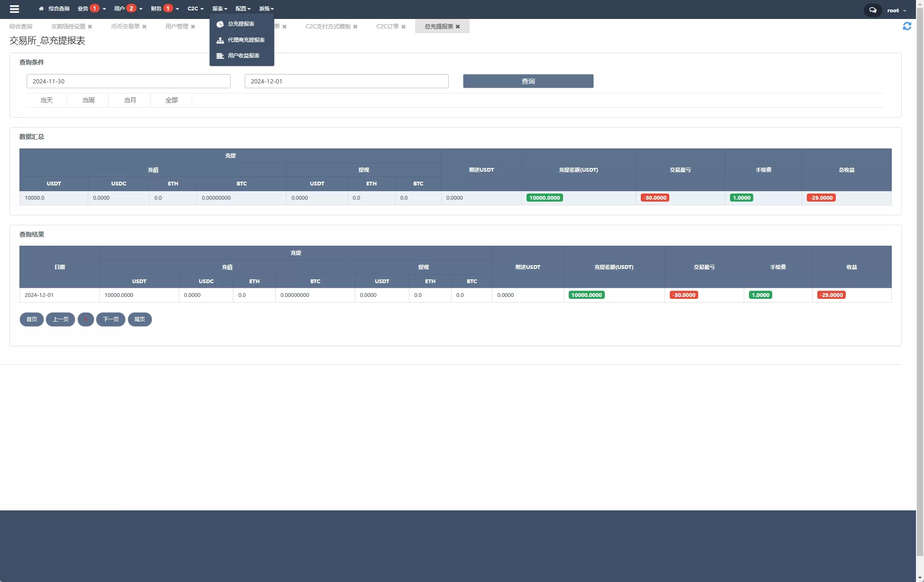Close the C2C订单 tab
The image size is (924, 582).
pyautogui.click(x=404, y=27)
